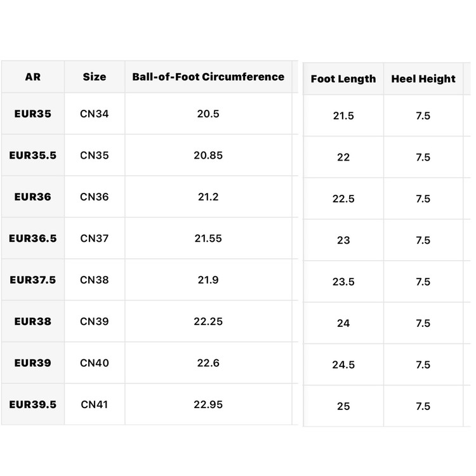Select the EUR39 row label
Viewport: 476px width, 476px height.
pyautogui.click(x=33, y=363)
